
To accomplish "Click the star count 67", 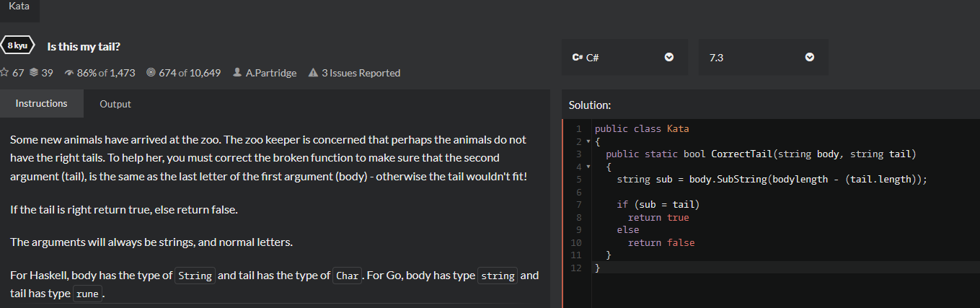I will pyautogui.click(x=18, y=73).
